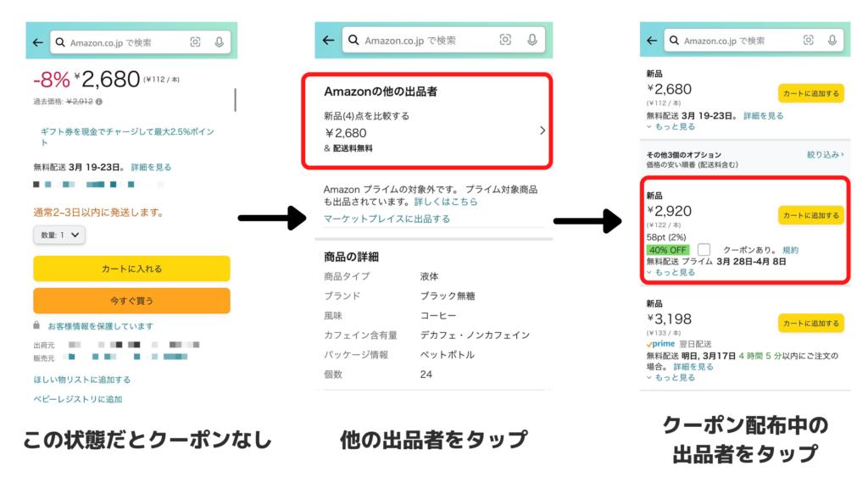Click 詳細を見る in the ¥3,198 prime offer
This screenshot has height=488, width=868.
(x=693, y=367)
